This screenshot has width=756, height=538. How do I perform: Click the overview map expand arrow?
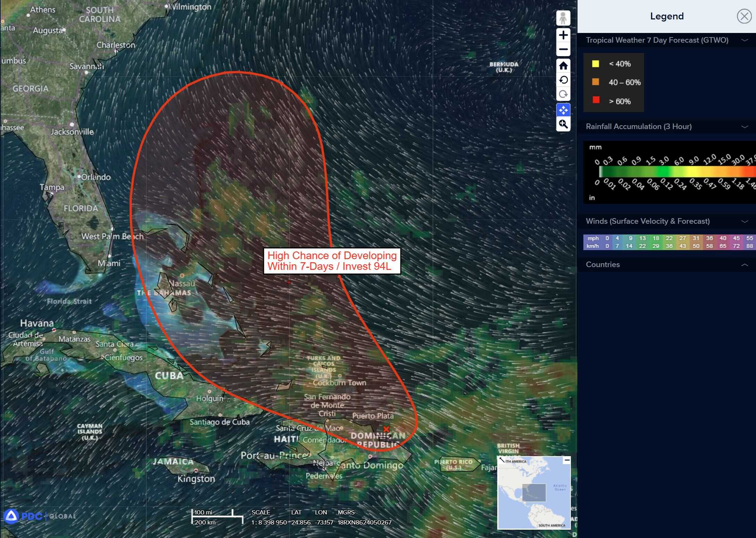(x=502, y=460)
